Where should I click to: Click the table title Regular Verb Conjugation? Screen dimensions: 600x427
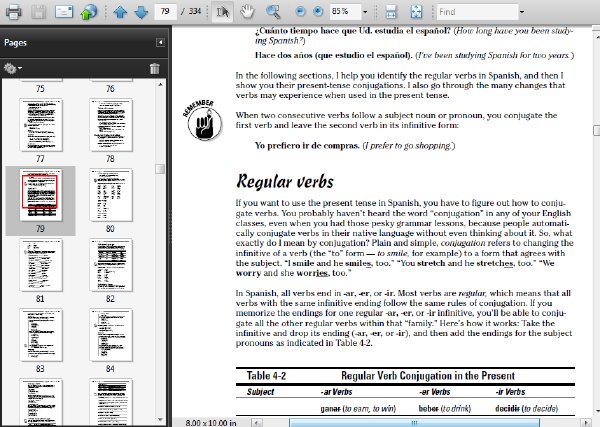(428, 376)
